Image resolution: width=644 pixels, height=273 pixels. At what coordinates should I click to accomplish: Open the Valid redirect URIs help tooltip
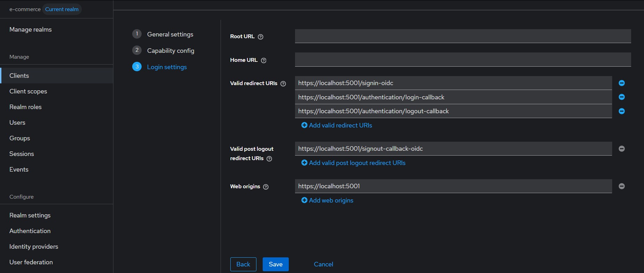click(x=283, y=84)
